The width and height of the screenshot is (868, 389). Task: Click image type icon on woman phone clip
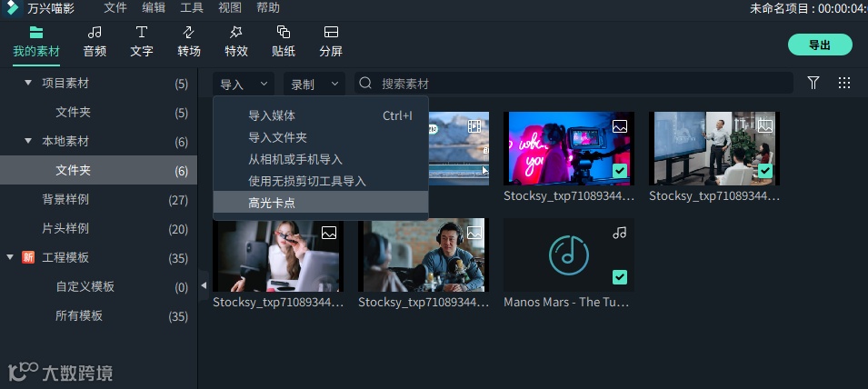[x=329, y=233]
